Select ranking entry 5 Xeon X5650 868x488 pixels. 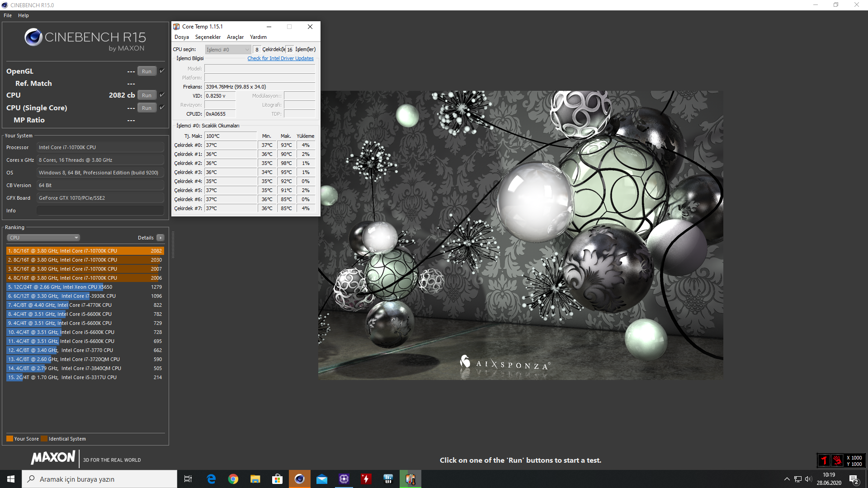85,287
